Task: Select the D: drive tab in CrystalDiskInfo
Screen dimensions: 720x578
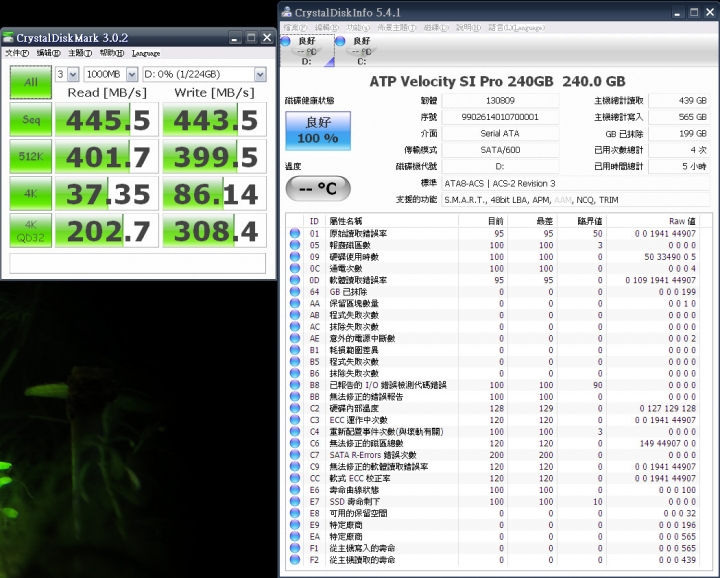Action: coord(307,51)
